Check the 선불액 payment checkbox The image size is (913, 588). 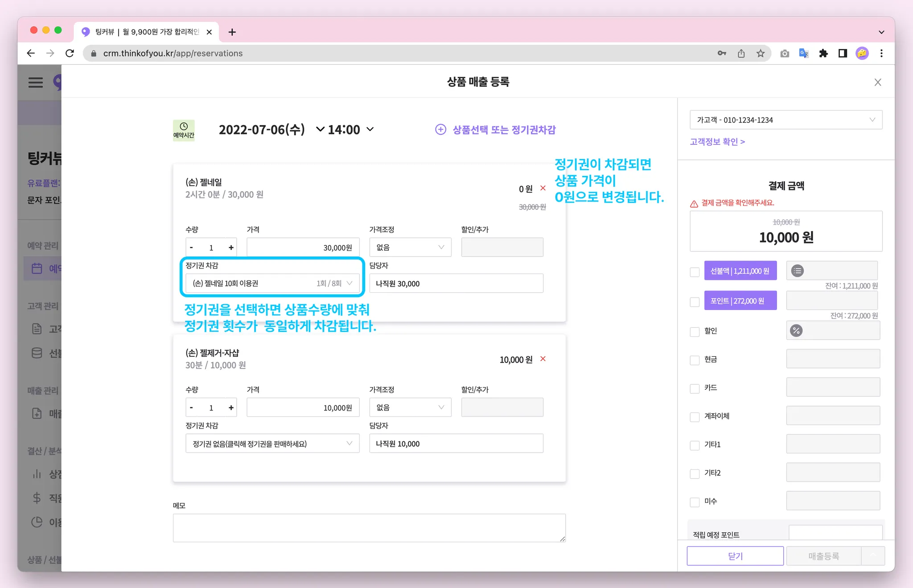695,272
